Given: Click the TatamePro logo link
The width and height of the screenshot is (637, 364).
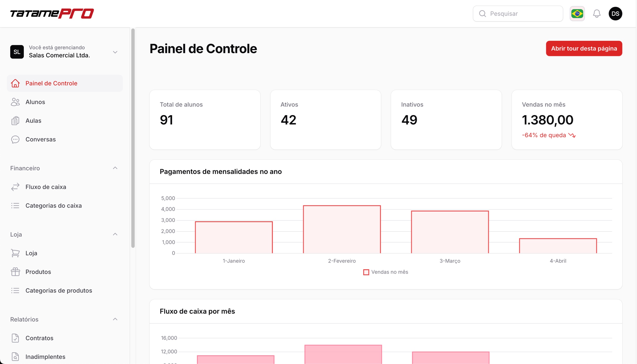Looking at the screenshot, I should 52,14.
